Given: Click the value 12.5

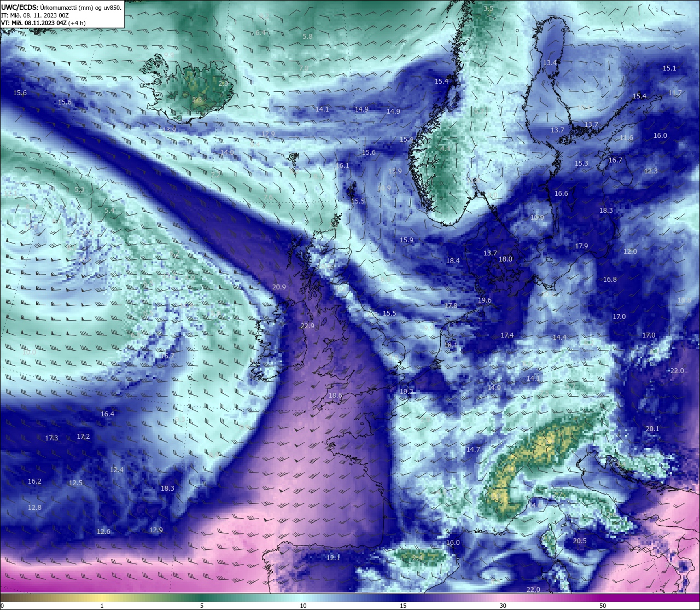Looking at the screenshot, I should pos(75,483).
